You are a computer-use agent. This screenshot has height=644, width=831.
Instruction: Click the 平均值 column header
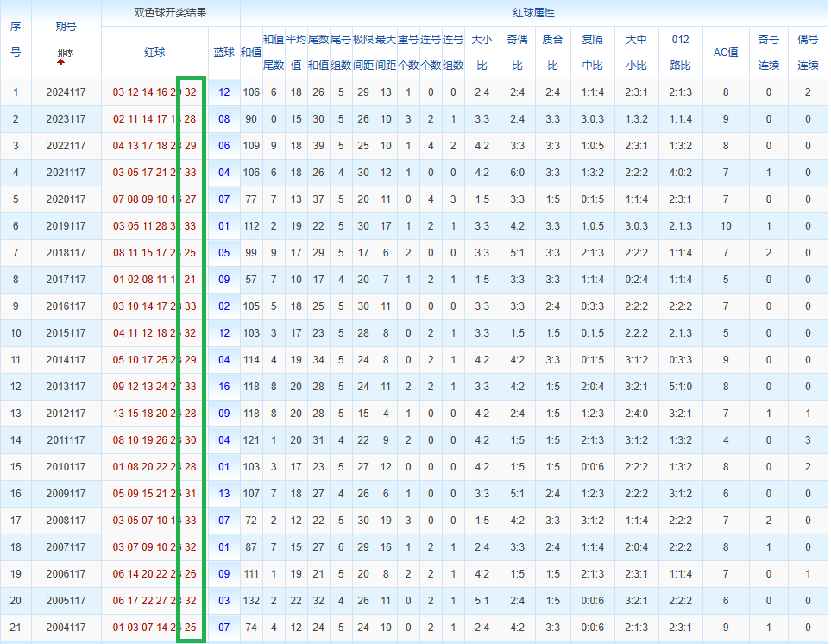point(296,53)
